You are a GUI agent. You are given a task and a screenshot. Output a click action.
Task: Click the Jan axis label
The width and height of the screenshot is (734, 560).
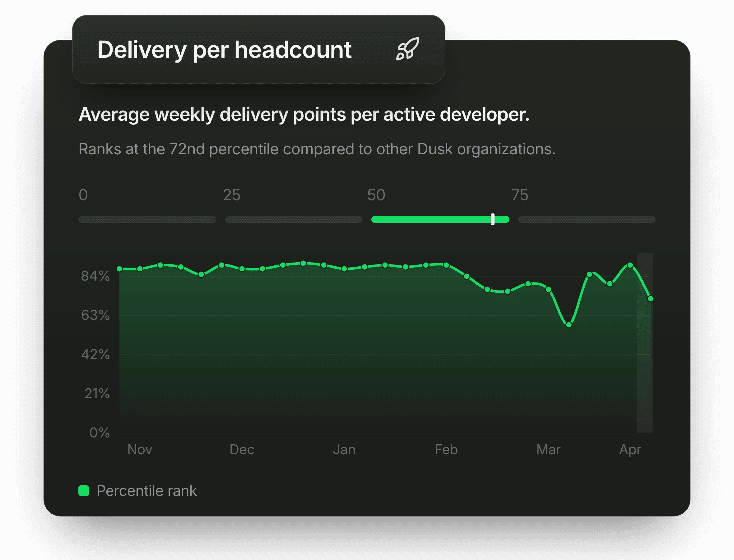tap(344, 450)
